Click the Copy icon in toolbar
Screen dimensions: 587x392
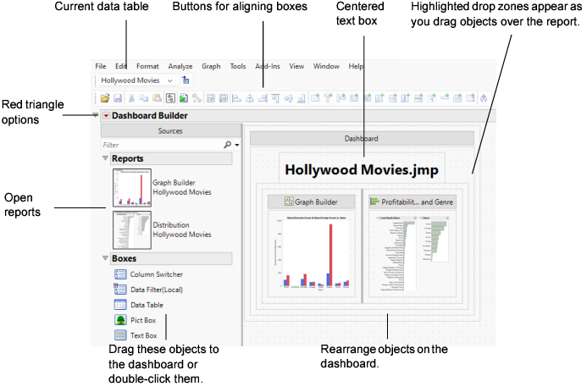[x=144, y=98]
